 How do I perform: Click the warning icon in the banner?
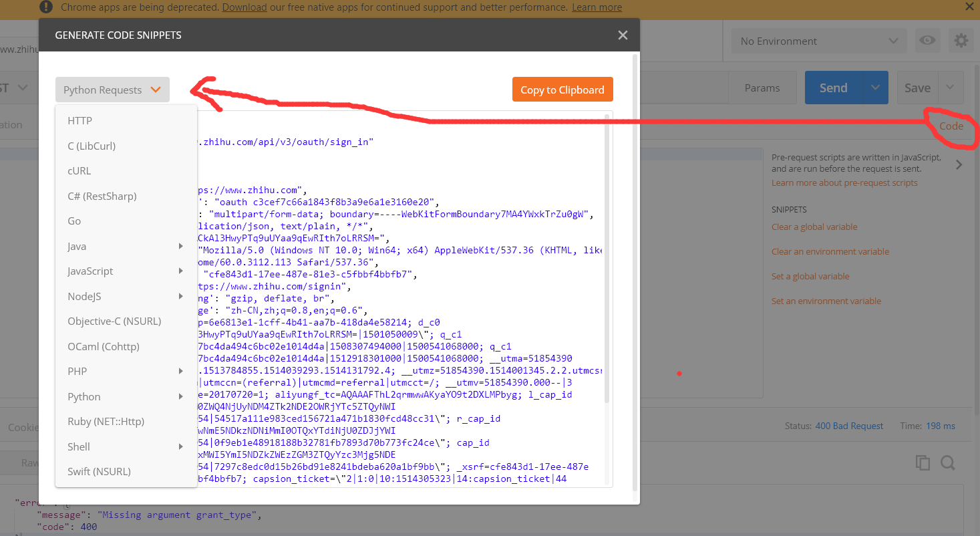click(x=45, y=7)
